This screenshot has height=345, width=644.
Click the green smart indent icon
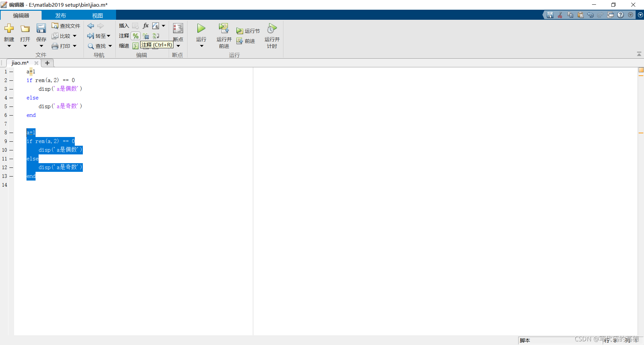[x=136, y=46]
